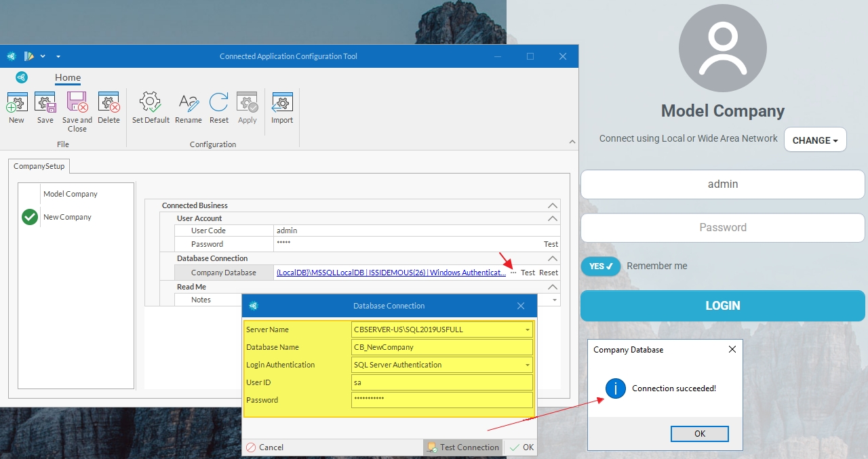Click the Import configuration icon
The height and width of the screenshot is (459, 868).
click(x=282, y=103)
